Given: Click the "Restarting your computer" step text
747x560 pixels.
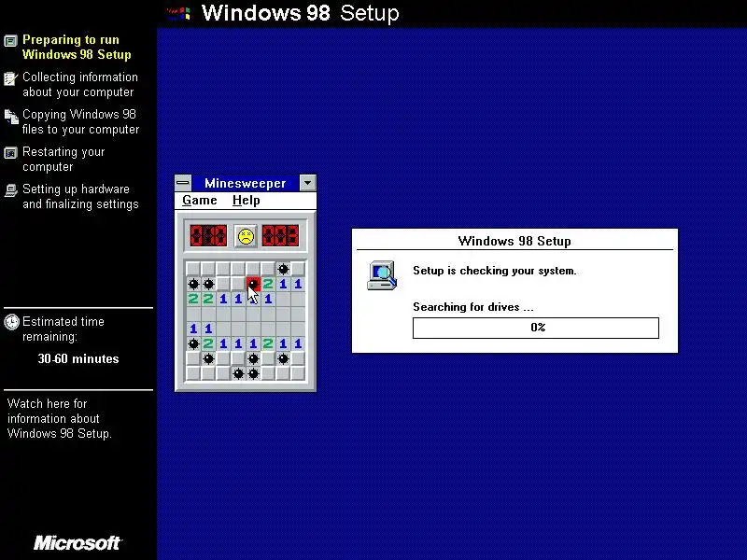Looking at the screenshot, I should pos(63,159).
